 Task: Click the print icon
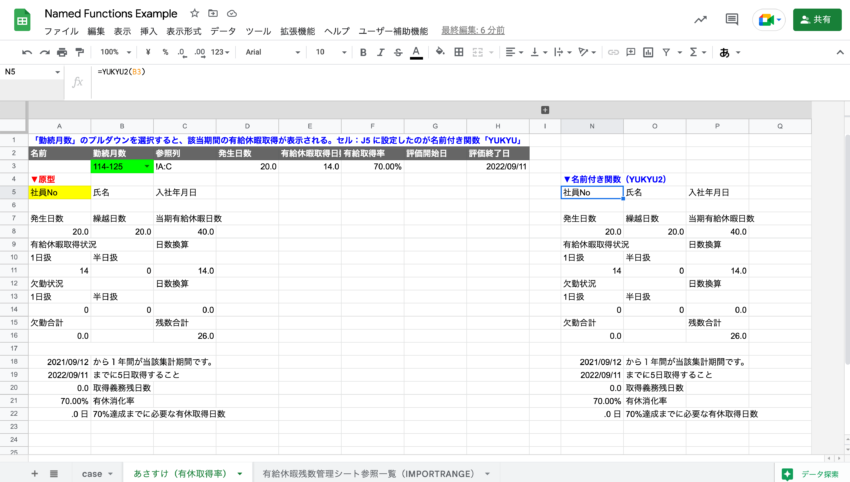tap(62, 52)
